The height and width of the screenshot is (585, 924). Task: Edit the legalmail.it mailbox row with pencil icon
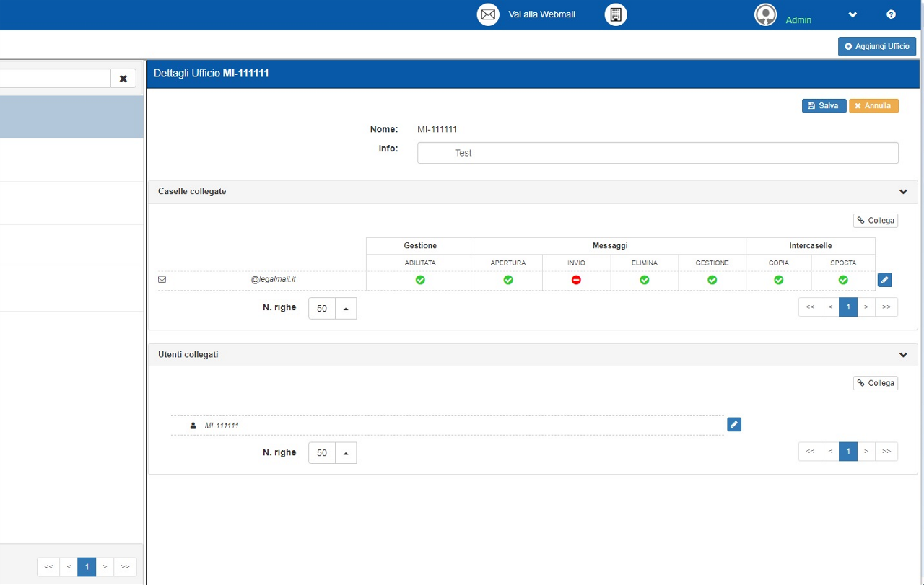[884, 280]
